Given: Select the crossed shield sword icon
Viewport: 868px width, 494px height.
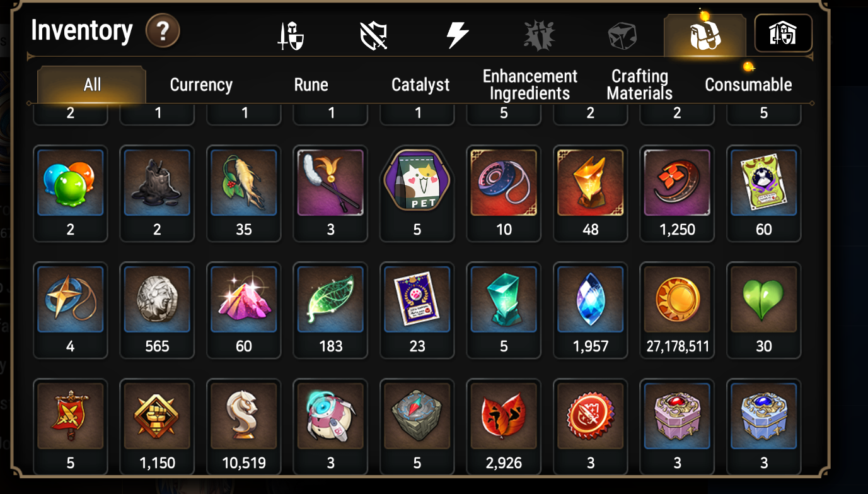Looking at the screenshot, I should [374, 36].
